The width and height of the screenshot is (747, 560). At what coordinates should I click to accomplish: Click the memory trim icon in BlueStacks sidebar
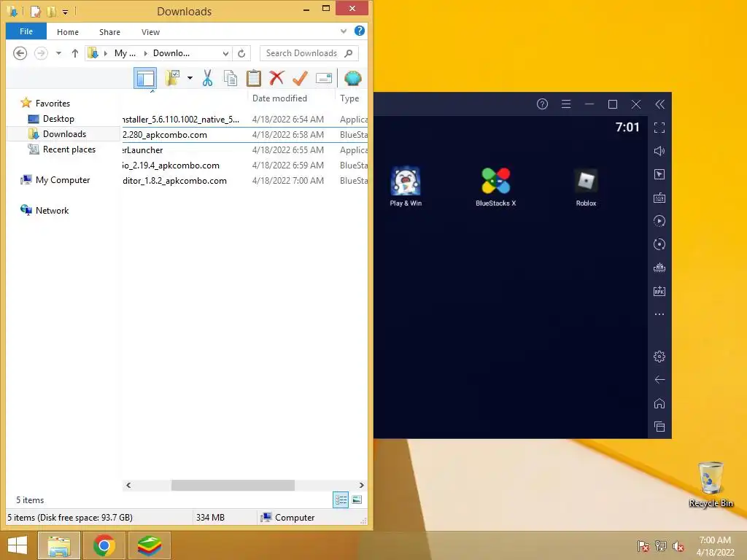point(659,268)
